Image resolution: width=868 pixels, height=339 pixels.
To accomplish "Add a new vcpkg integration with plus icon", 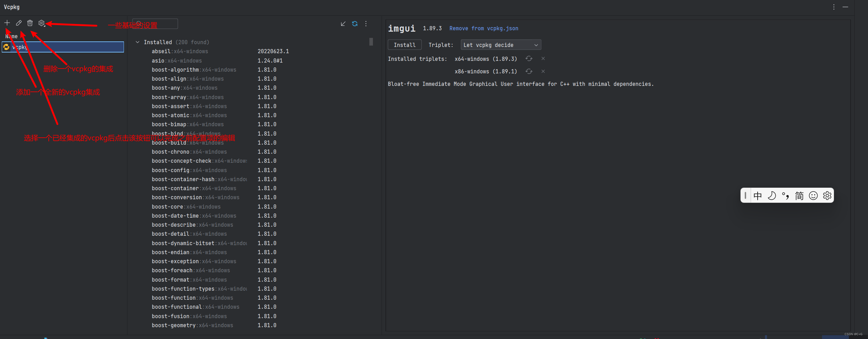I will [7, 23].
